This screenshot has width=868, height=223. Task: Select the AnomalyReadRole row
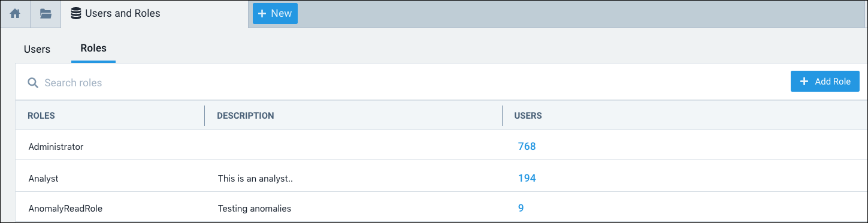pos(441,208)
